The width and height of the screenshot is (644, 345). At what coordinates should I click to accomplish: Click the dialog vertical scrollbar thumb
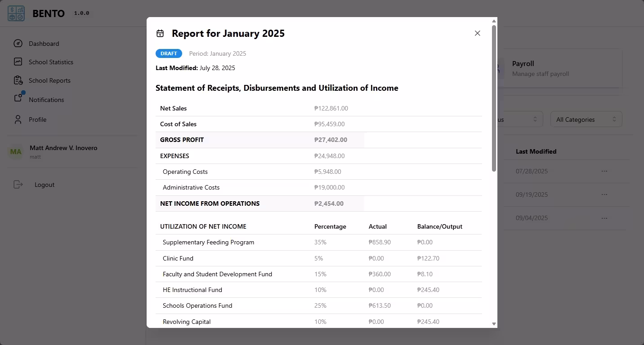pyautogui.click(x=494, y=98)
